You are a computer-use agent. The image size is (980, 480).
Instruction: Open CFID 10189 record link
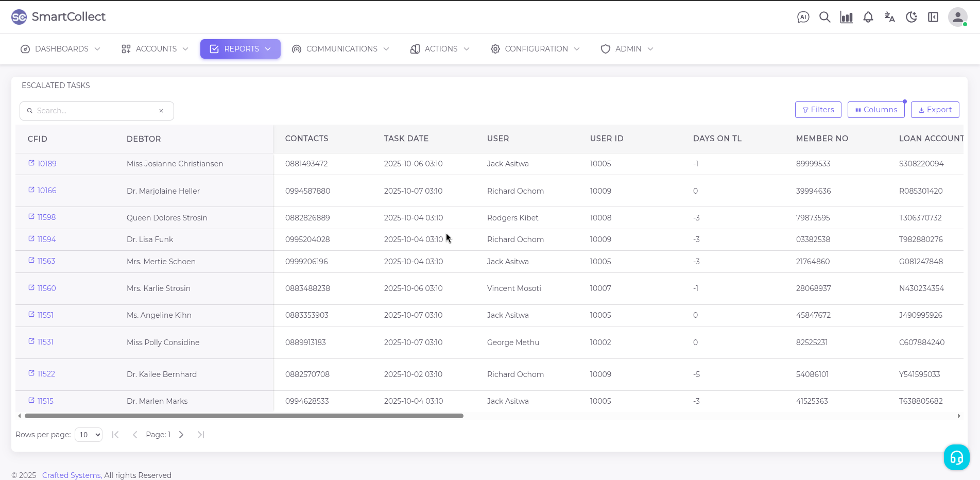(x=46, y=164)
